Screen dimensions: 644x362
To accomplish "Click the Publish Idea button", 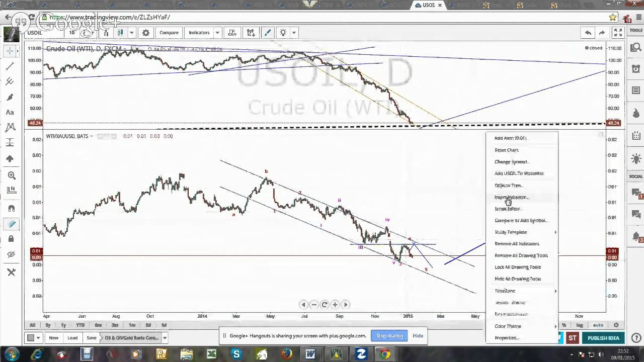I will pos(603,338).
